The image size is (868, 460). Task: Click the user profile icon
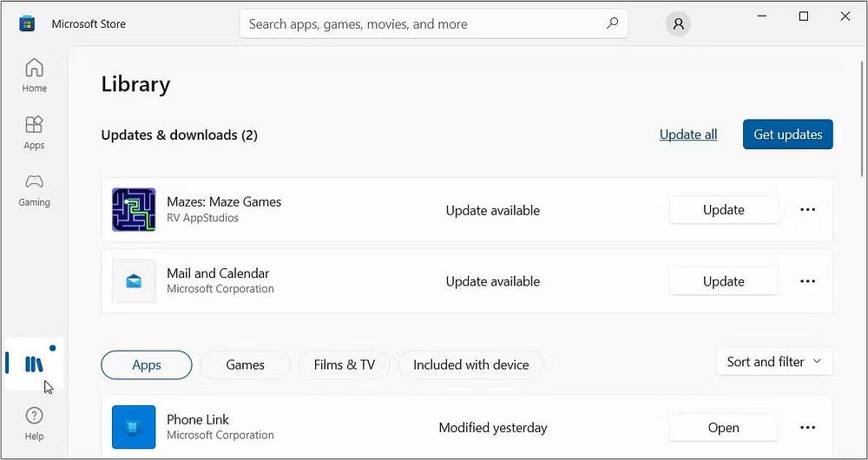click(x=678, y=24)
